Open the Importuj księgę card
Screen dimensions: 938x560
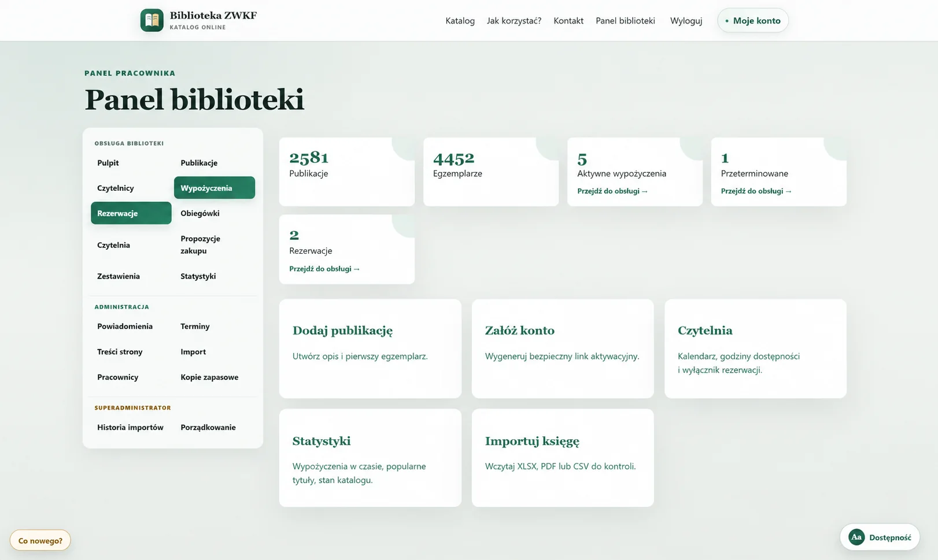563,458
